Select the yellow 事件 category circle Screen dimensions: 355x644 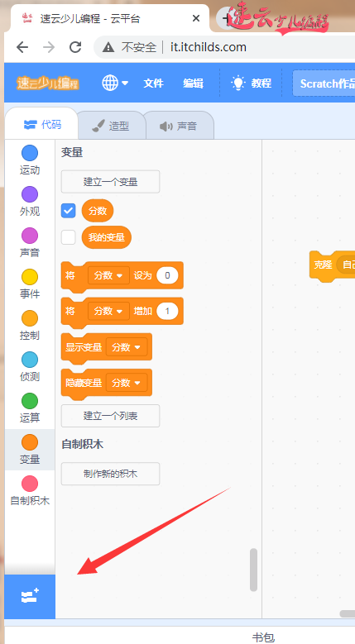(x=30, y=277)
